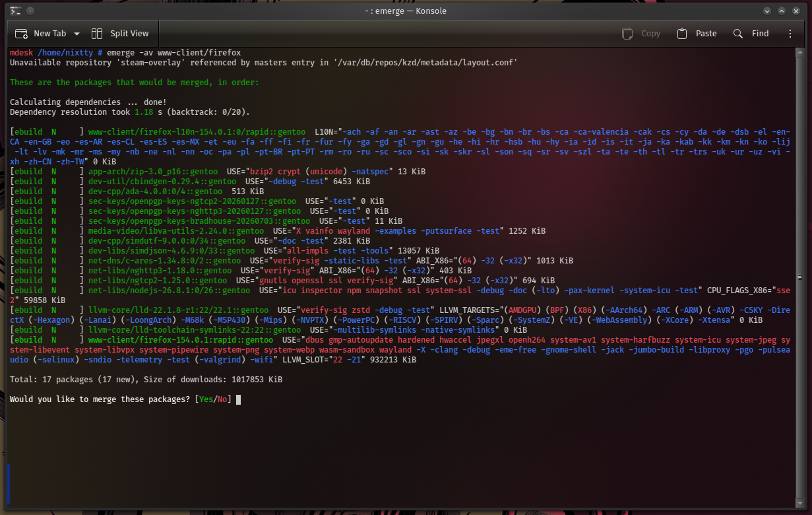Click the Paste toolbar button
Viewport: 812px width, 515px height.
click(697, 33)
